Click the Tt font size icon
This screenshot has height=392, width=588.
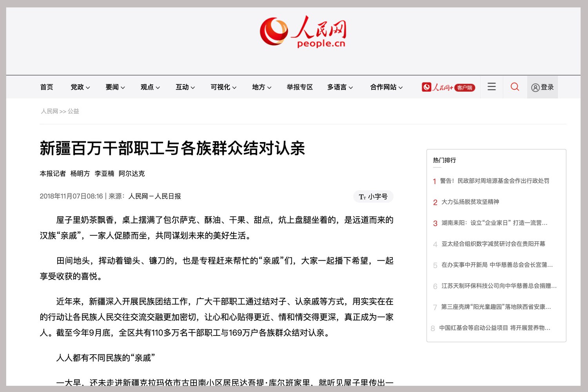tap(363, 196)
